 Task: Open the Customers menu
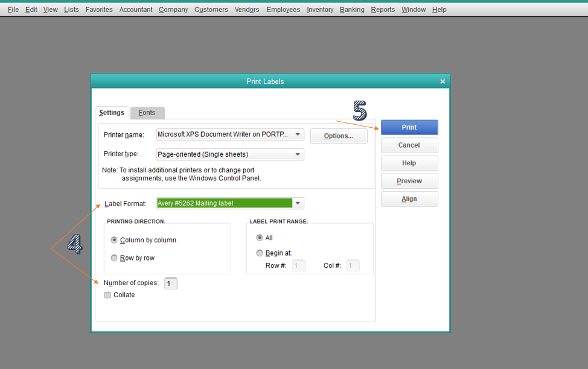click(x=211, y=10)
